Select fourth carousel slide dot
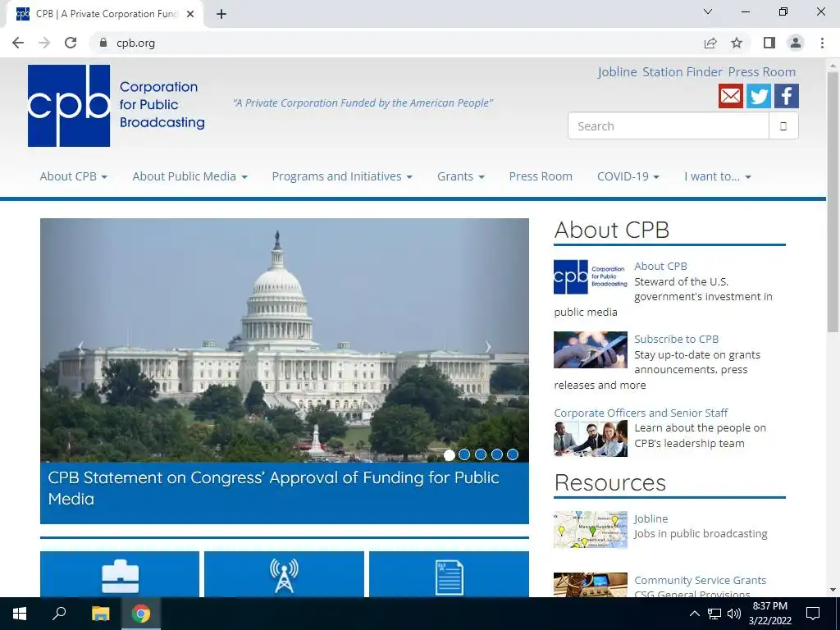Image resolution: width=840 pixels, height=630 pixels. coord(497,454)
